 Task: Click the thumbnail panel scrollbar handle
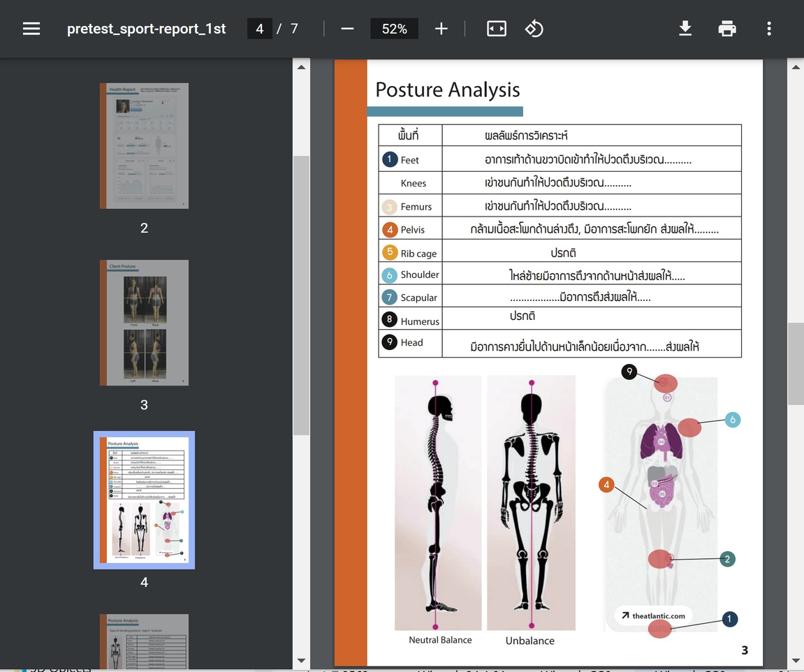pyautogui.click(x=301, y=295)
